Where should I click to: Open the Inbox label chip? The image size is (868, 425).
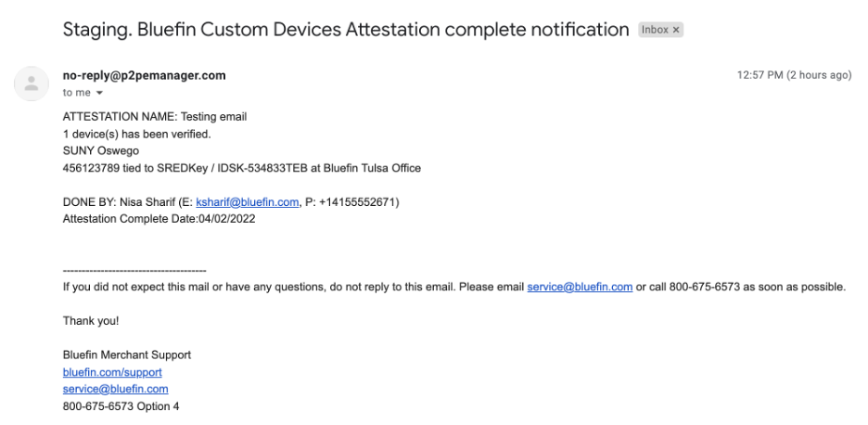coord(655,30)
